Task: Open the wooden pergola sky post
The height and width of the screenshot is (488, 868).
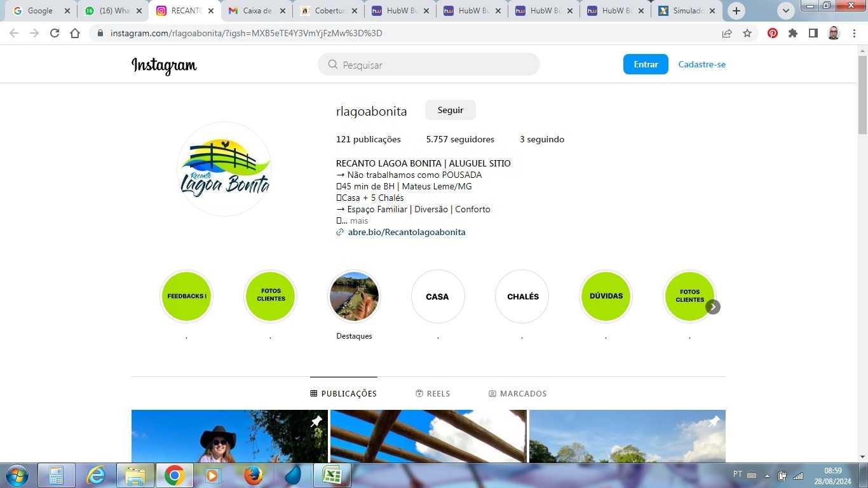Action: [428, 436]
